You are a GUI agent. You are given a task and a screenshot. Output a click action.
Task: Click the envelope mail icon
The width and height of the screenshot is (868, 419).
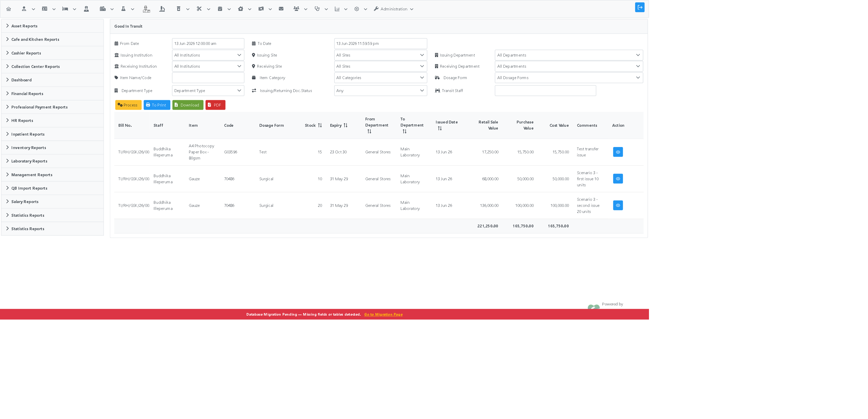(281, 9)
